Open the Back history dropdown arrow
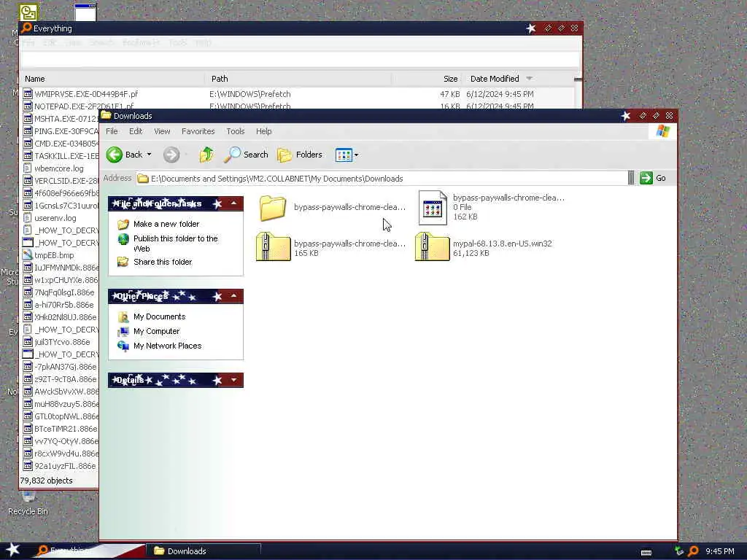 pyautogui.click(x=149, y=155)
